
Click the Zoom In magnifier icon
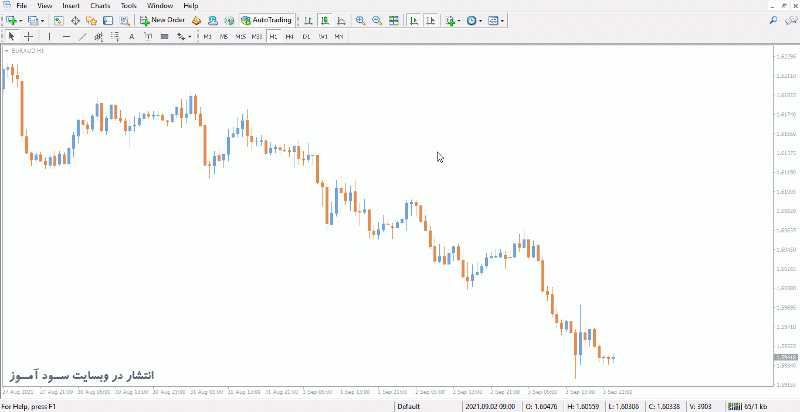pyautogui.click(x=361, y=20)
